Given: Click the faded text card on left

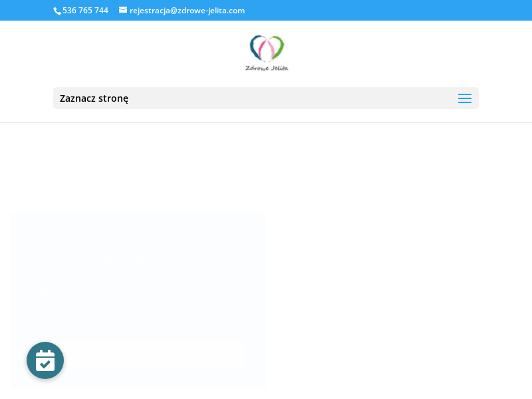Looking at the screenshot, I should click(x=138, y=279).
